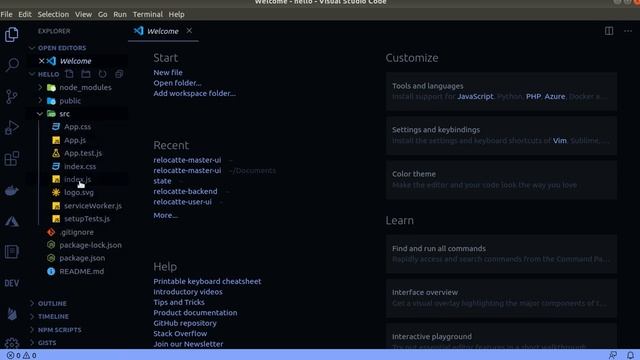
Task: Open the Selection menu
Action: pos(53,14)
